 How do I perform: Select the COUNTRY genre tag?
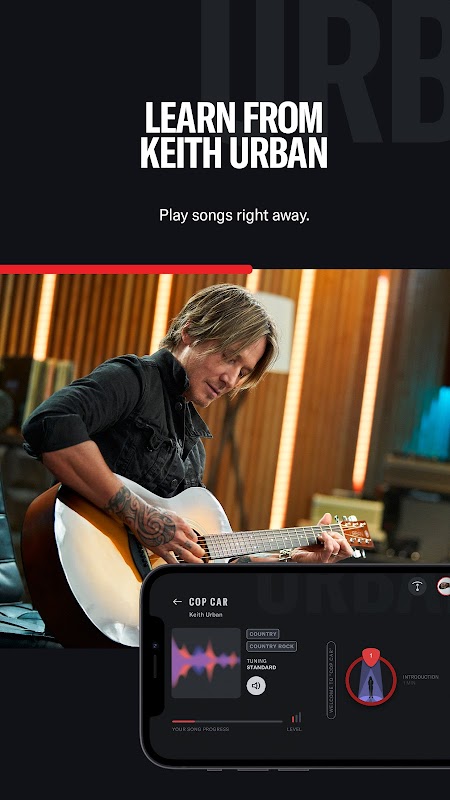click(x=263, y=634)
